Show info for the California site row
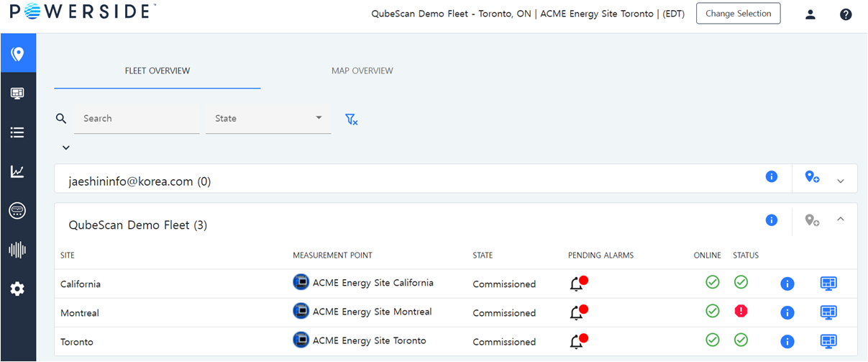868x362 pixels. click(787, 284)
